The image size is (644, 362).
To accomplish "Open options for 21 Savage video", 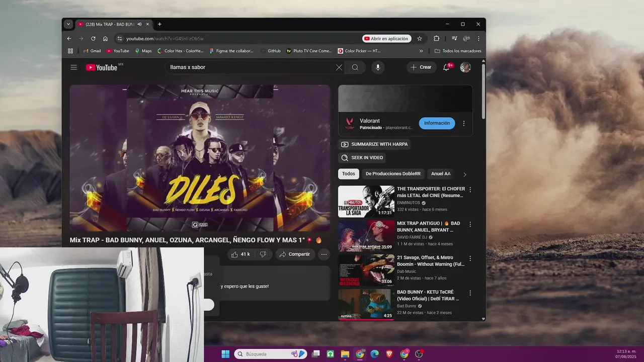I will (470, 258).
